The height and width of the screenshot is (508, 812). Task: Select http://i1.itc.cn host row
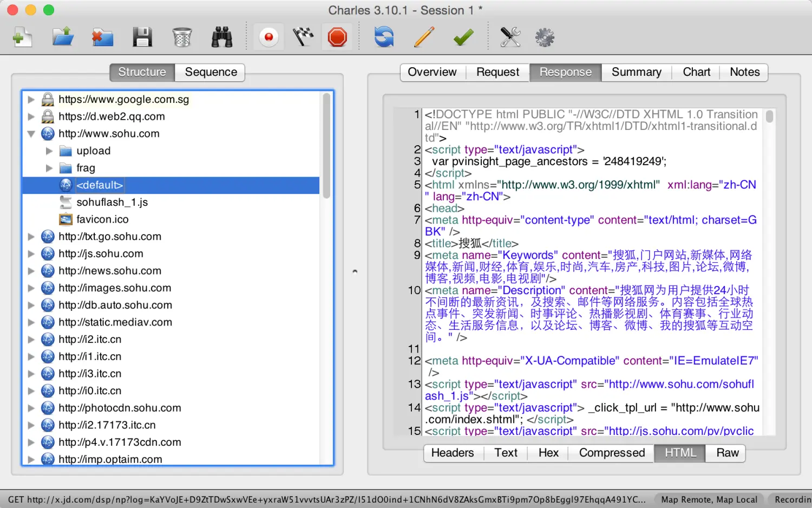[171, 357]
